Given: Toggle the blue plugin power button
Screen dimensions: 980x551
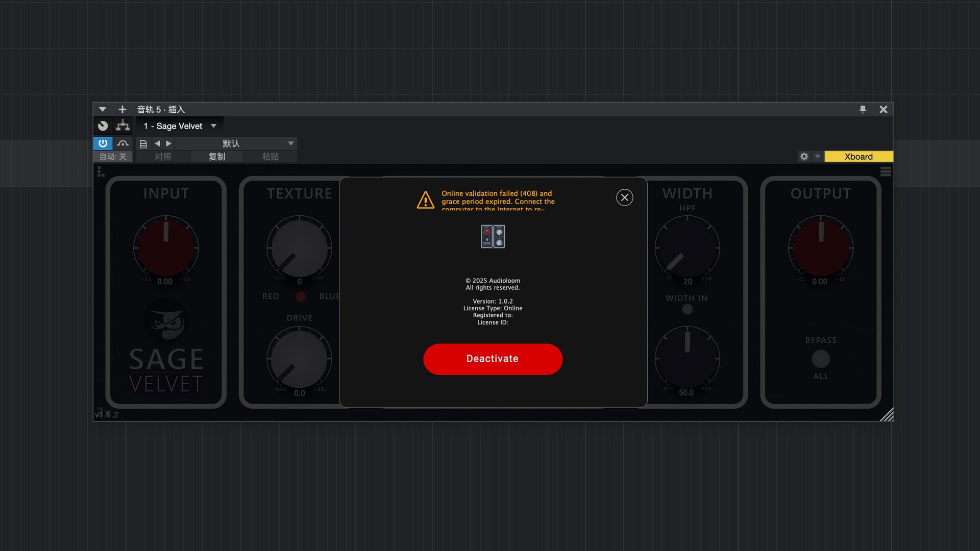Looking at the screenshot, I should pos(103,143).
